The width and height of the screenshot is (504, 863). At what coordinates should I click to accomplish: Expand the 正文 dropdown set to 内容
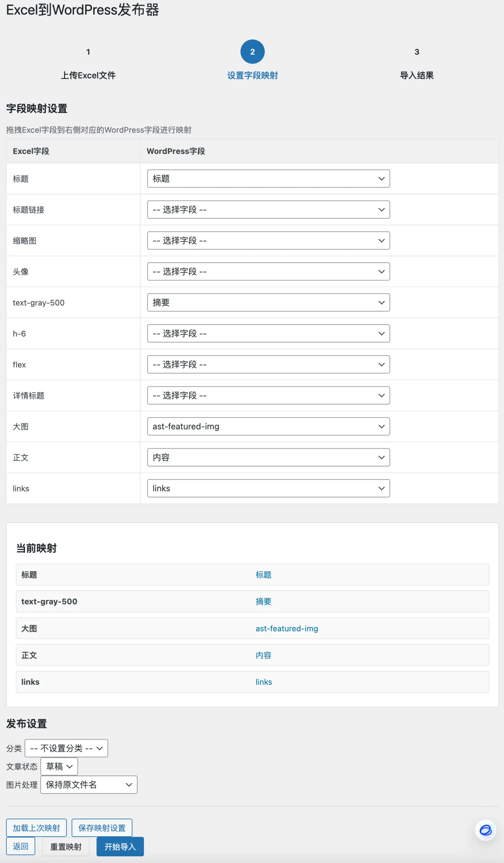coord(268,457)
